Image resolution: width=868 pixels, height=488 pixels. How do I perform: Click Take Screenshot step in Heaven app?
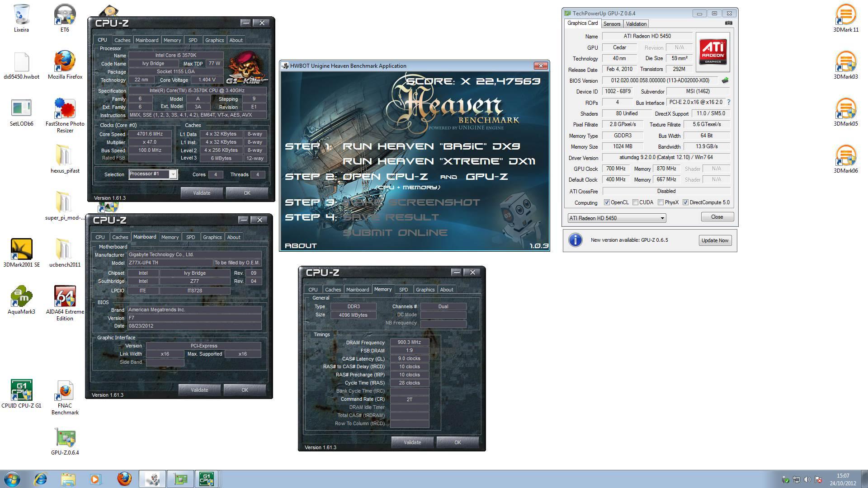[411, 202]
